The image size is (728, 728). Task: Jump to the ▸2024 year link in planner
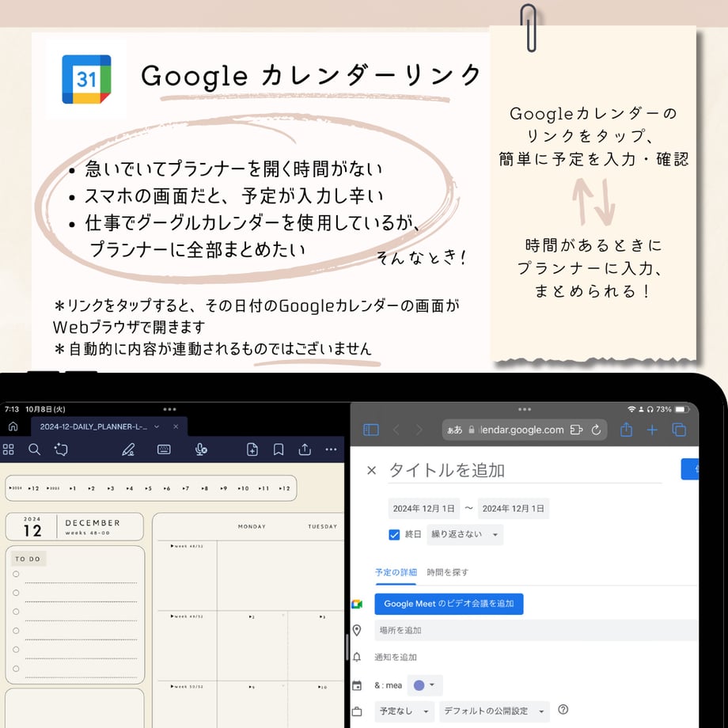(x=15, y=488)
